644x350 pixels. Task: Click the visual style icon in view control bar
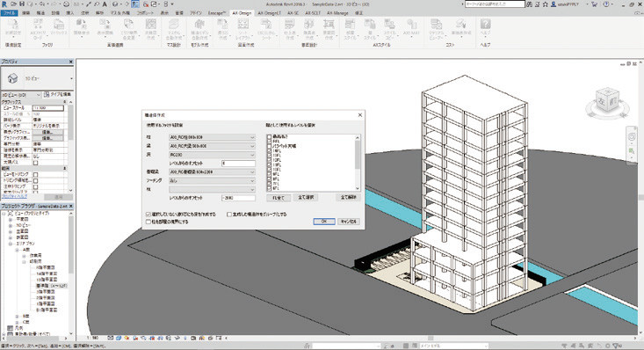119,338
